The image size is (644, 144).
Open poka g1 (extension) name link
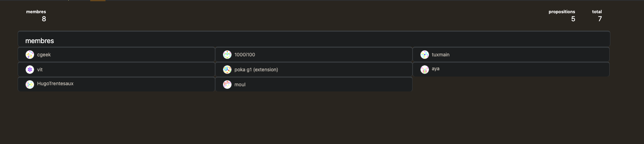(x=256, y=70)
